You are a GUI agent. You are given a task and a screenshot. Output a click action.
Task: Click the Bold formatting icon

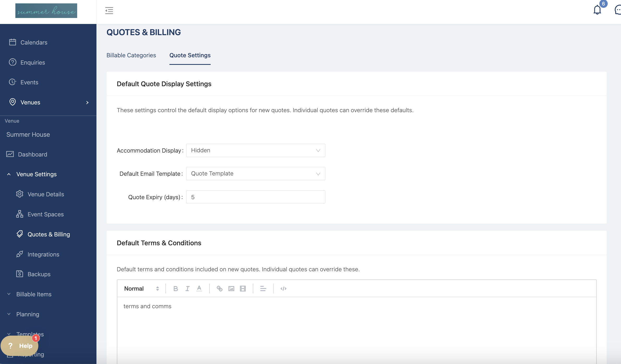coord(175,288)
